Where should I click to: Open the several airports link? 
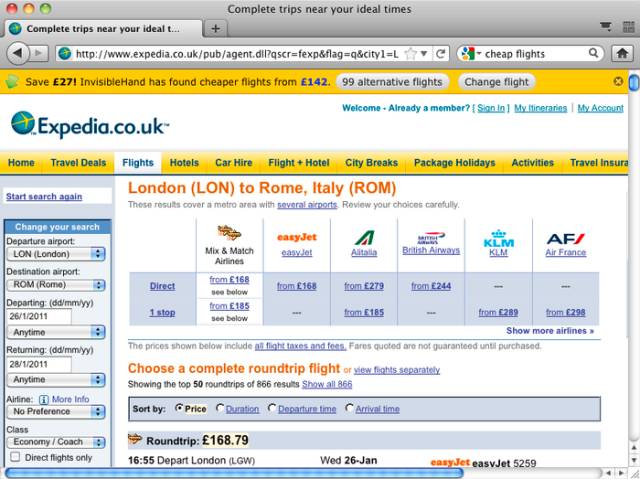307,205
